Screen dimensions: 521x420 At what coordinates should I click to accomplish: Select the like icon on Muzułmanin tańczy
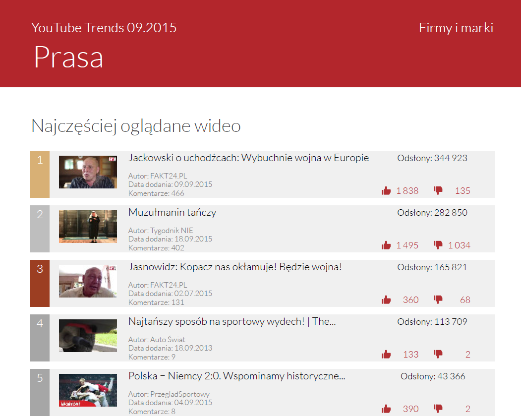pos(386,244)
